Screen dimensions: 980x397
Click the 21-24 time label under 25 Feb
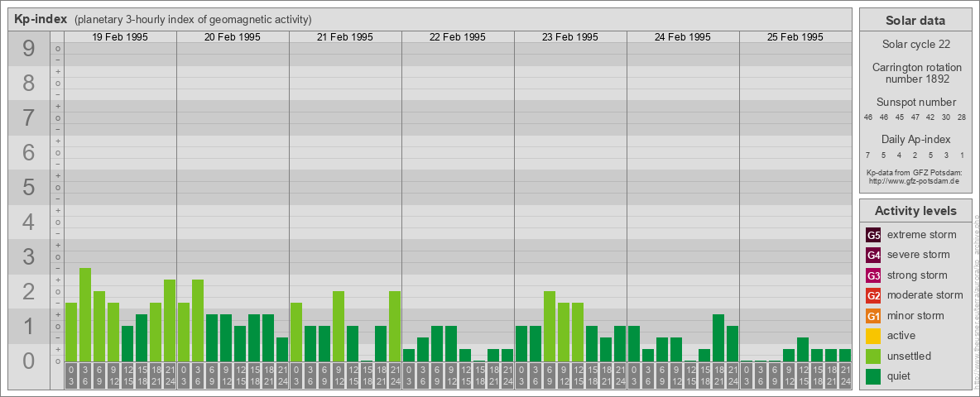[845, 375]
